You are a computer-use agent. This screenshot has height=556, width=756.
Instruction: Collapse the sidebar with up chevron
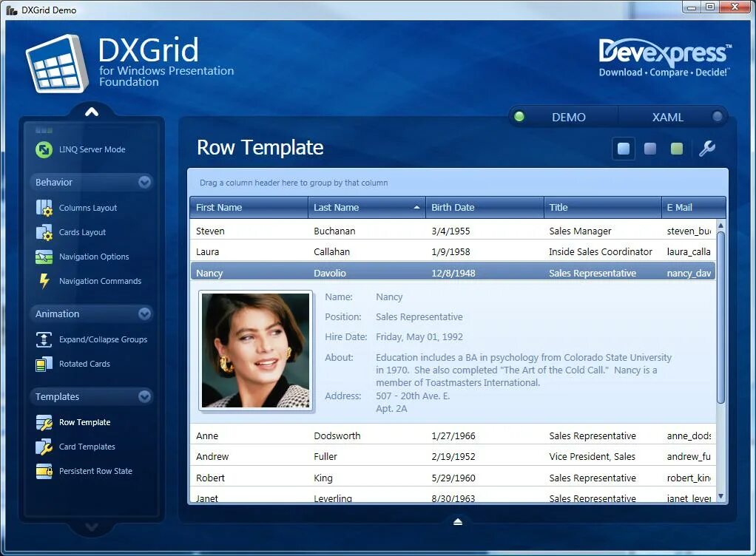click(92, 112)
